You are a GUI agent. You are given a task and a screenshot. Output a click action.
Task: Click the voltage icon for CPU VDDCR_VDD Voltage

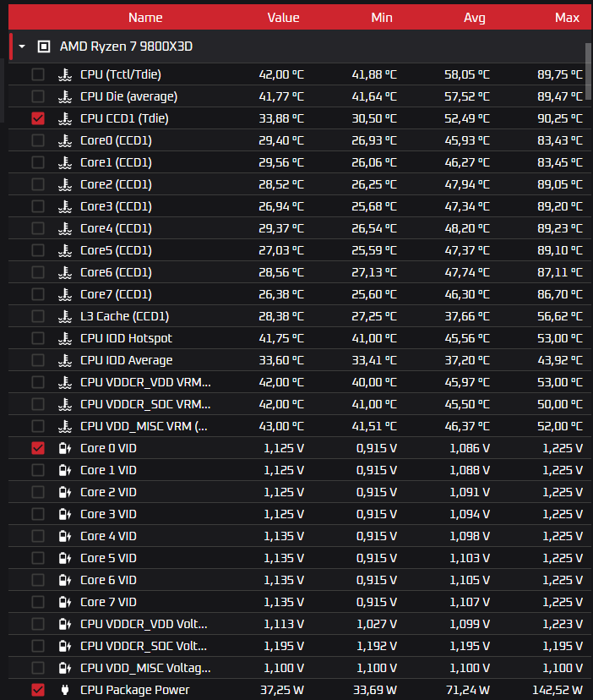(65, 624)
